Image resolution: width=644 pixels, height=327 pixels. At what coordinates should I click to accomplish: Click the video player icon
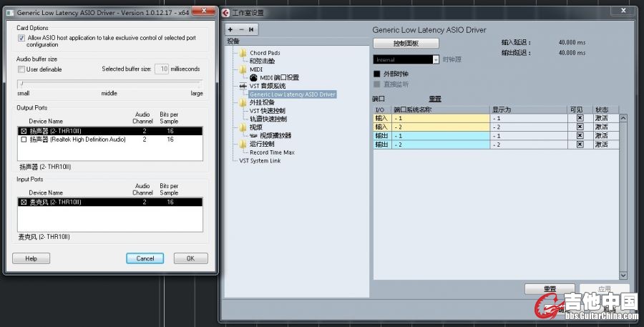click(x=253, y=135)
